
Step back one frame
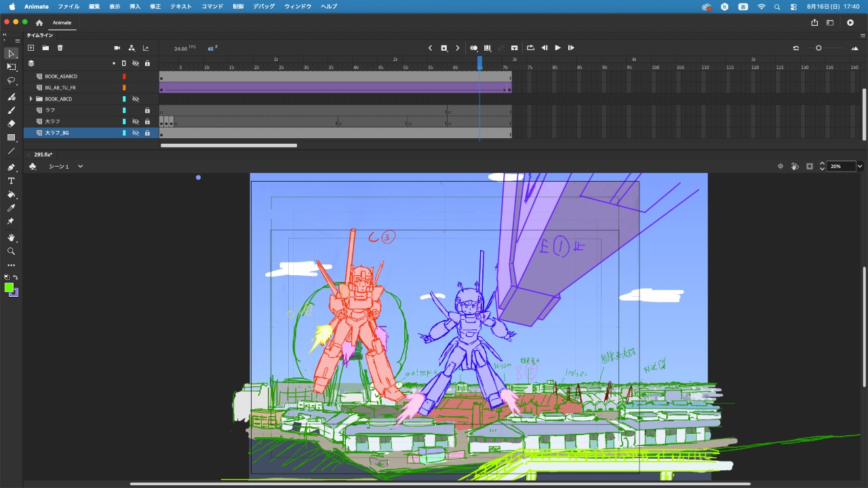(x=545, y=48)
